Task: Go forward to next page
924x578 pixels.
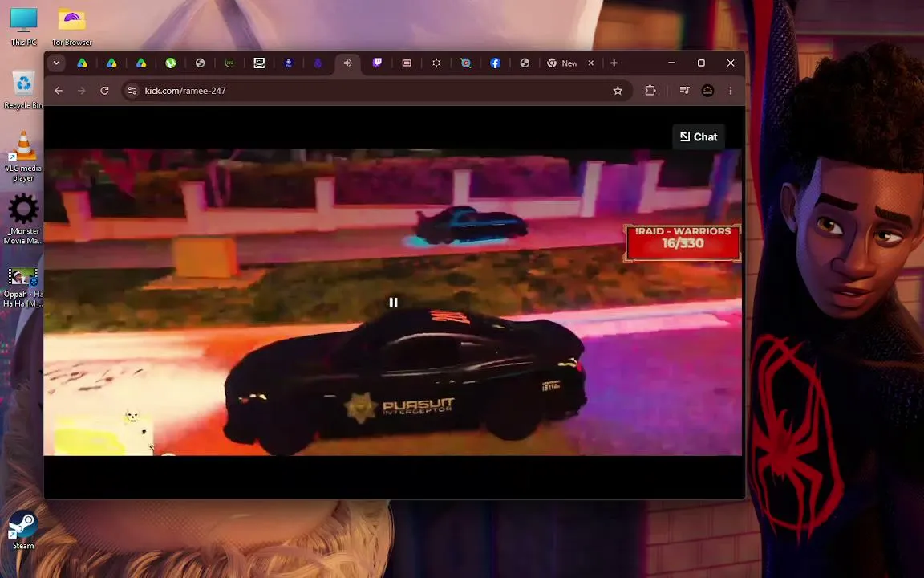Action: [81, 91]
